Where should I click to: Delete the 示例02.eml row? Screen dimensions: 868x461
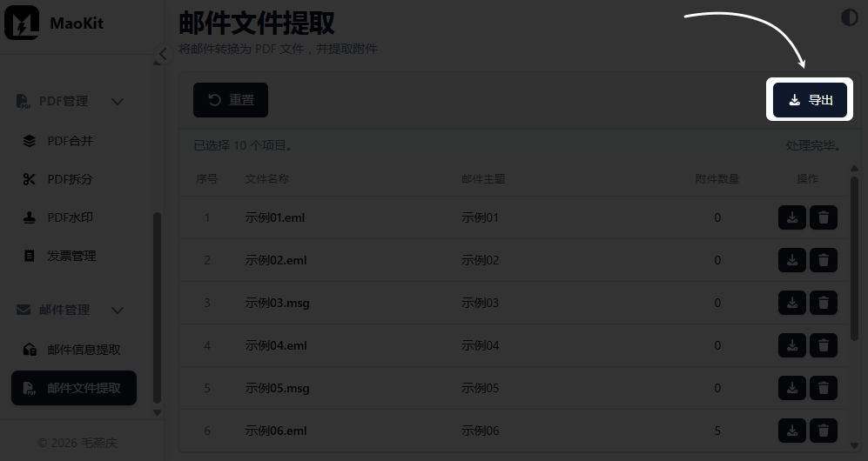823,260
